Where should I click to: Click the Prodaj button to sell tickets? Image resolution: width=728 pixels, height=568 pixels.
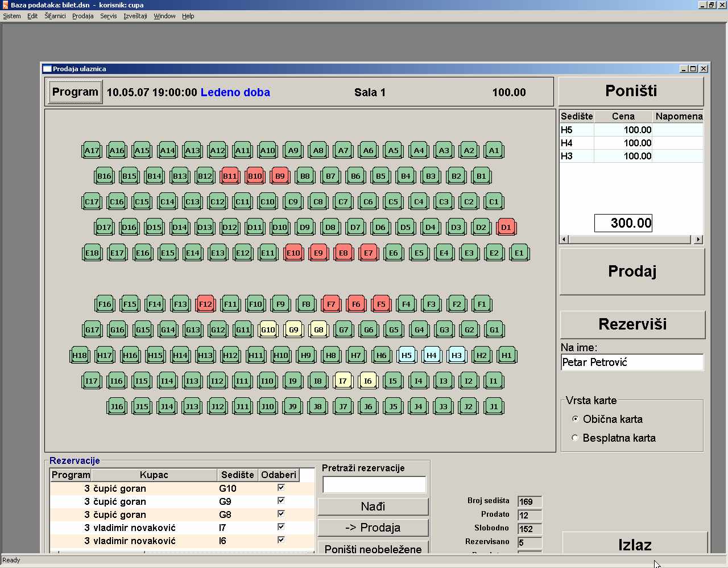pos(632,271)
